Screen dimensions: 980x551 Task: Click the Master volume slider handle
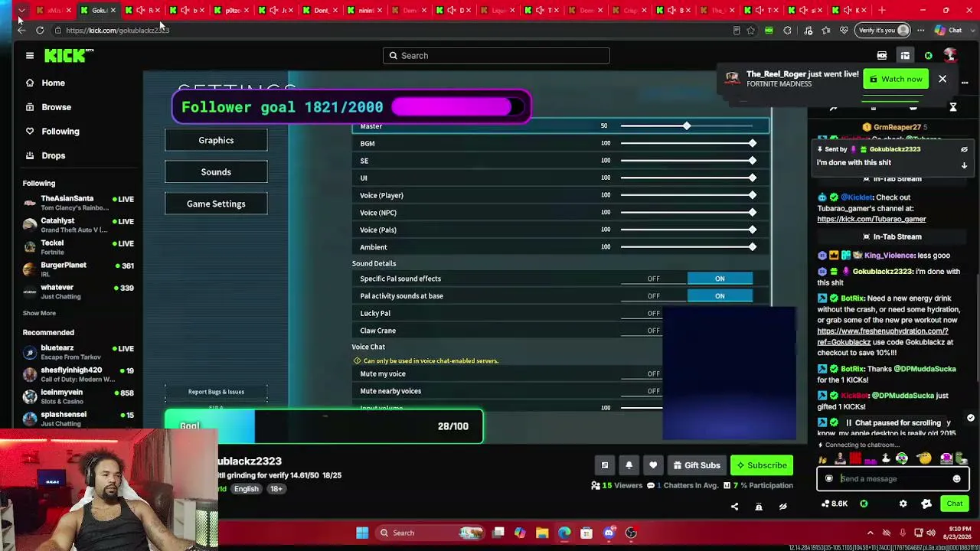coord(687,126)
